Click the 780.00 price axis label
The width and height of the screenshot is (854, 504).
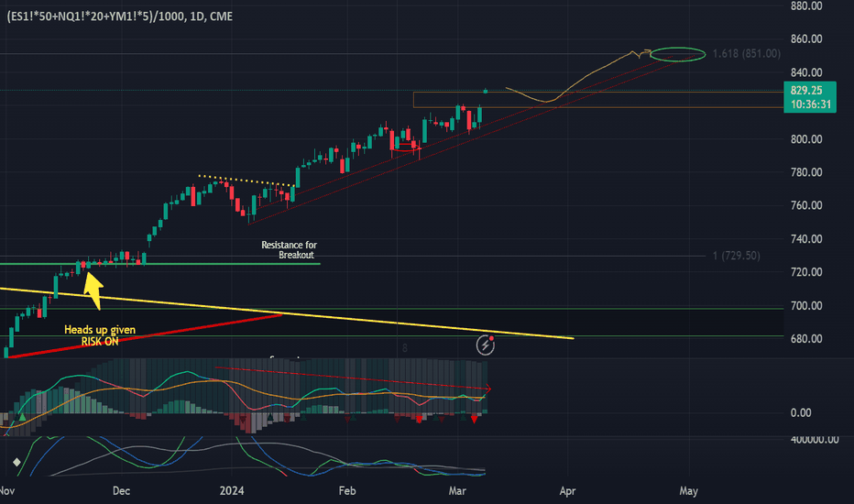click(806, 172)
